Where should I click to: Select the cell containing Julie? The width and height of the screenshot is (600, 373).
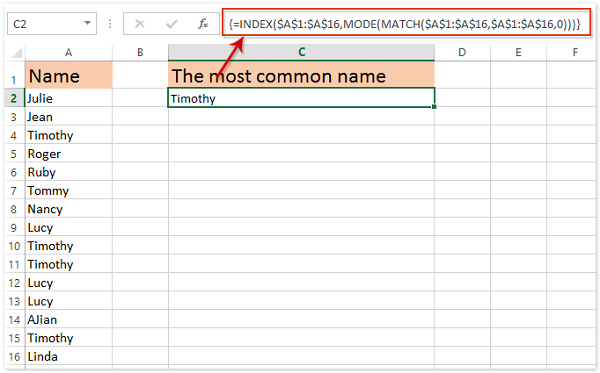(x=69, y=98)
